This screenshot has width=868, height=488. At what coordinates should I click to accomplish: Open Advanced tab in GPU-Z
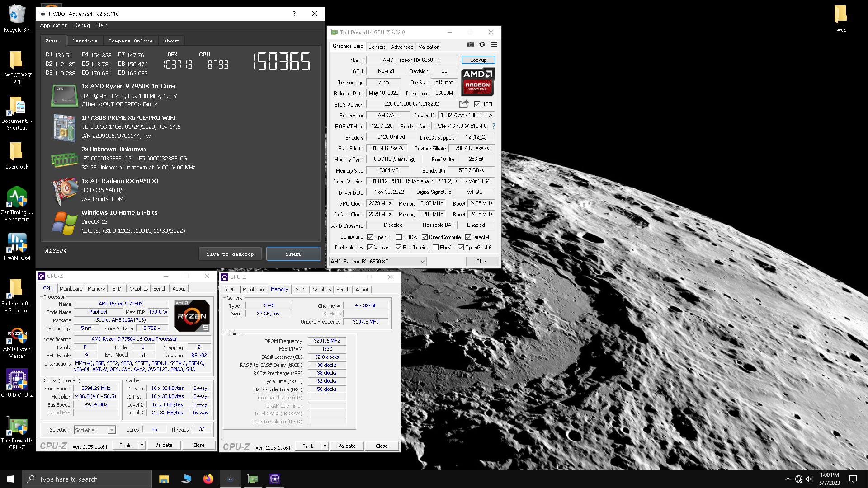pos(402,47)
